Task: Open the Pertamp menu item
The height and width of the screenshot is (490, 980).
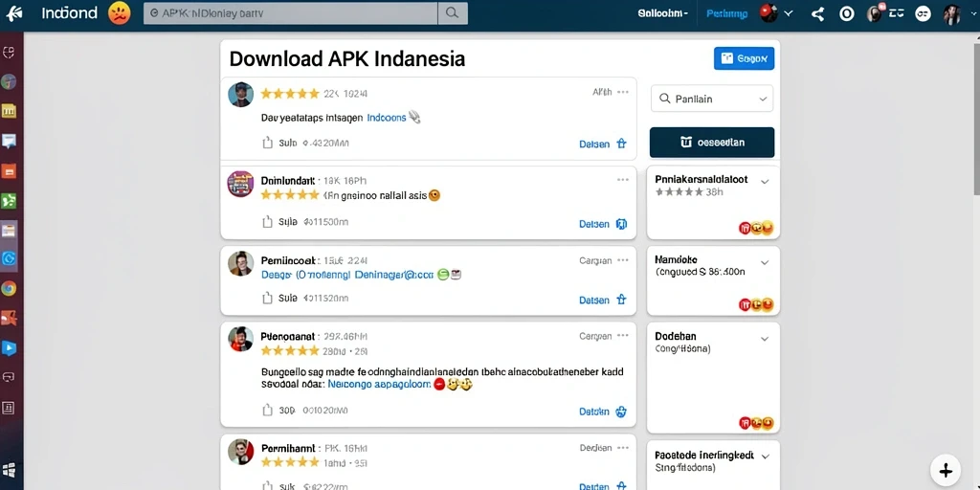Action: (726, 13)
